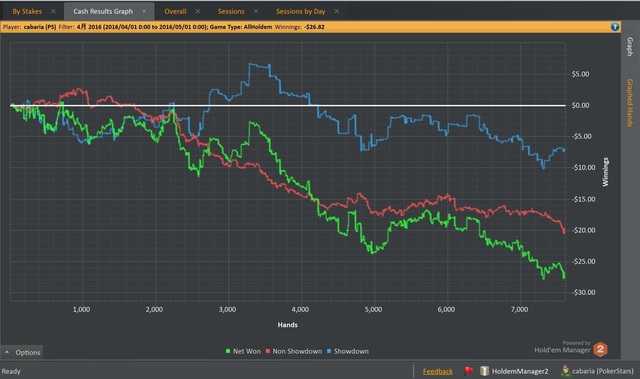Click the HoldemManager2 database label
The width and height of the screenshot is (640, 379).
[520, 371]
